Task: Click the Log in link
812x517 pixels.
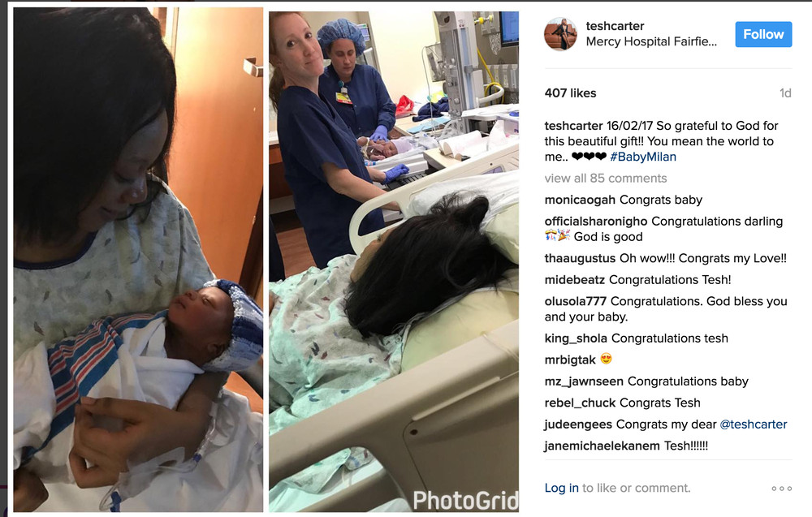Action: click(x=561, y=488)
